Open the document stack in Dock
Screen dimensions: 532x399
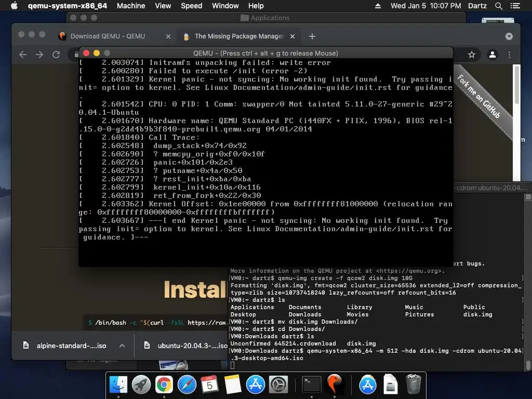tap(391, 384)
